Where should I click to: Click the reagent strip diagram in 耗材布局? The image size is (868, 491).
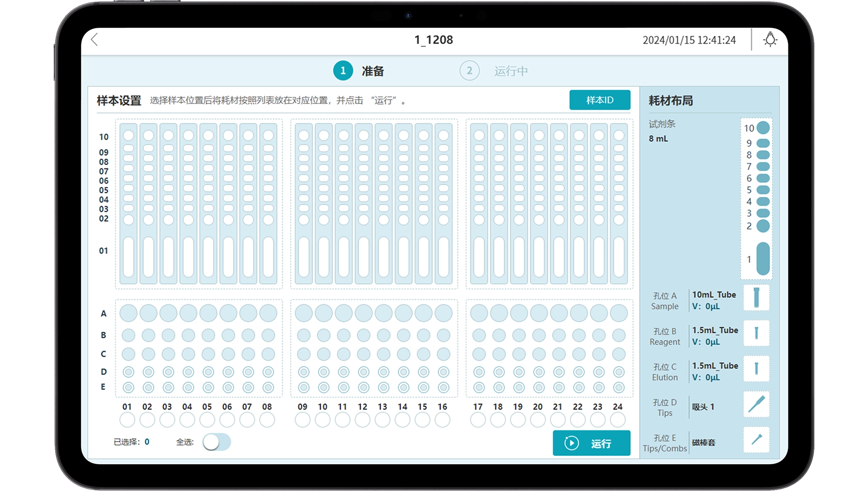[x=756, y=199]
